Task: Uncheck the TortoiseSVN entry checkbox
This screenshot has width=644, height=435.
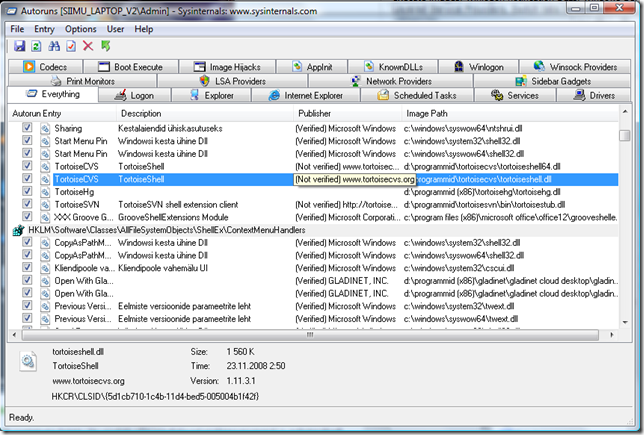Action: pos(27,204)
